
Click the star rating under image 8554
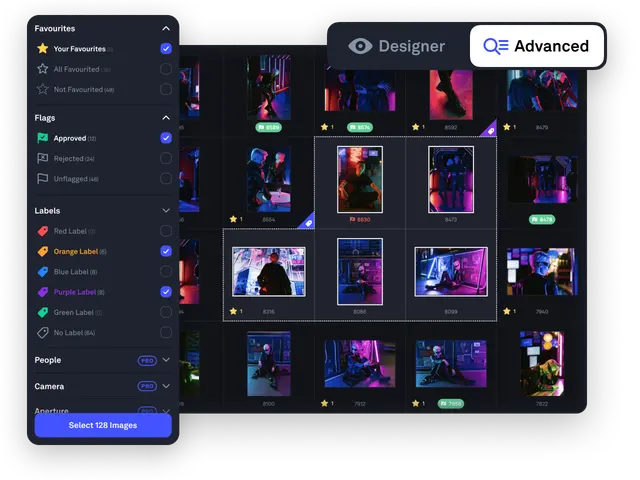click(236, 219)
